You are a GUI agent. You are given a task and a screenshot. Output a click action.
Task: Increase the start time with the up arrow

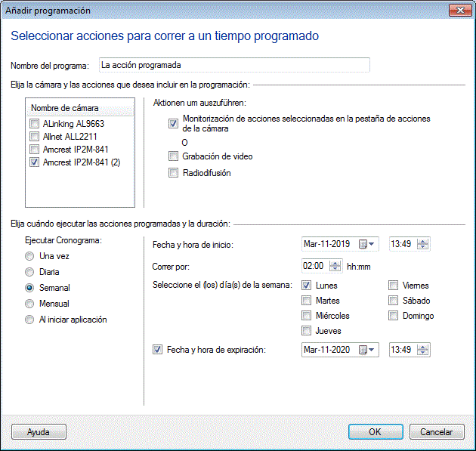pos(423,241)
